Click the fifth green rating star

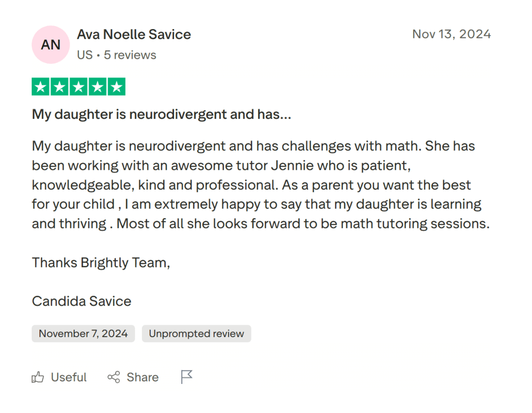[x=116, y=87]
